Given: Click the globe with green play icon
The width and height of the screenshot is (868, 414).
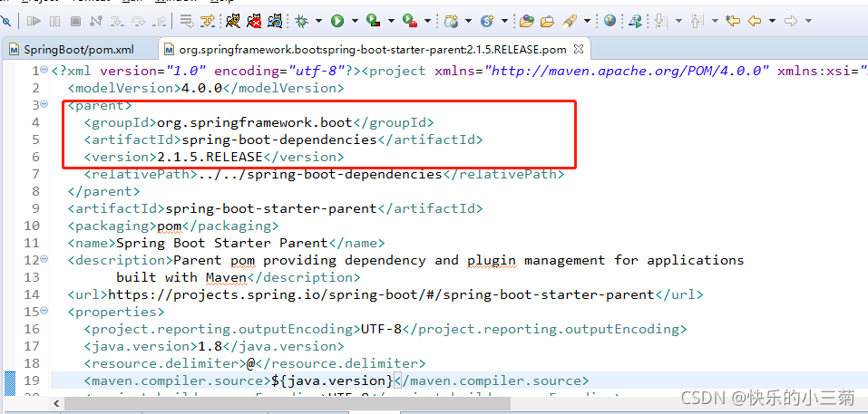Looking at the screenshot, I should coord(636,21).
